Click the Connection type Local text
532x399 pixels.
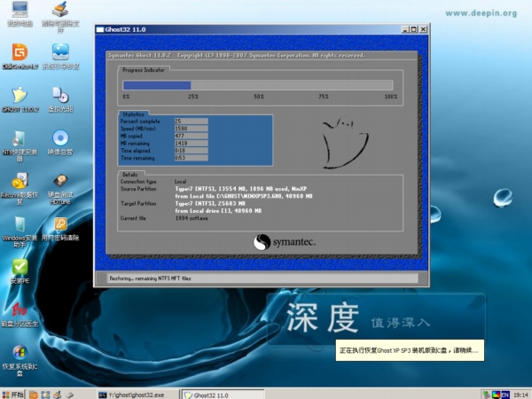180,182
